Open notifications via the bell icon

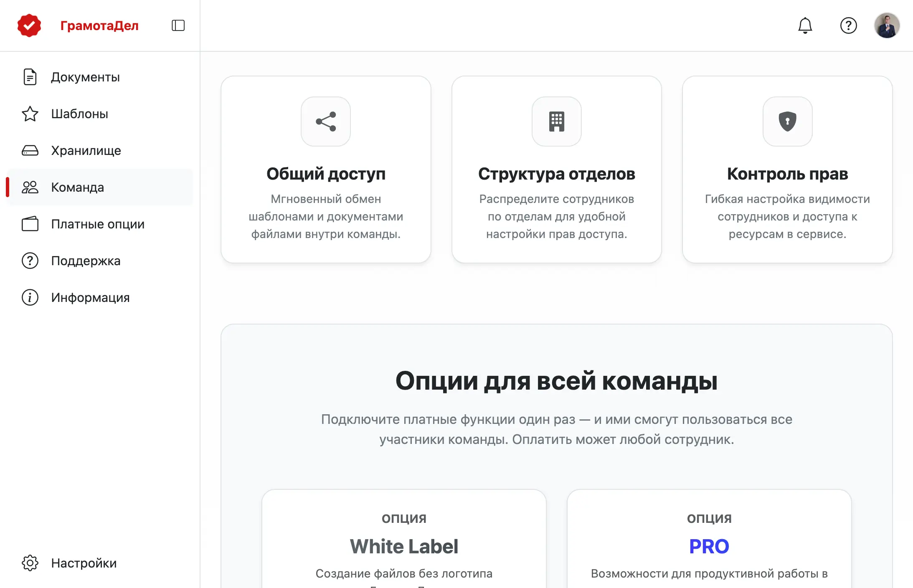[x=805, y=25]
